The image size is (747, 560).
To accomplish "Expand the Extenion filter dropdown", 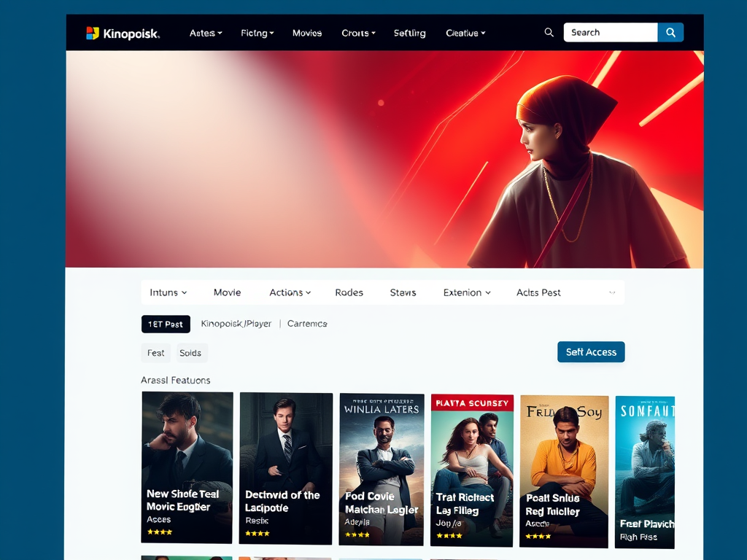I will [467, 292].
